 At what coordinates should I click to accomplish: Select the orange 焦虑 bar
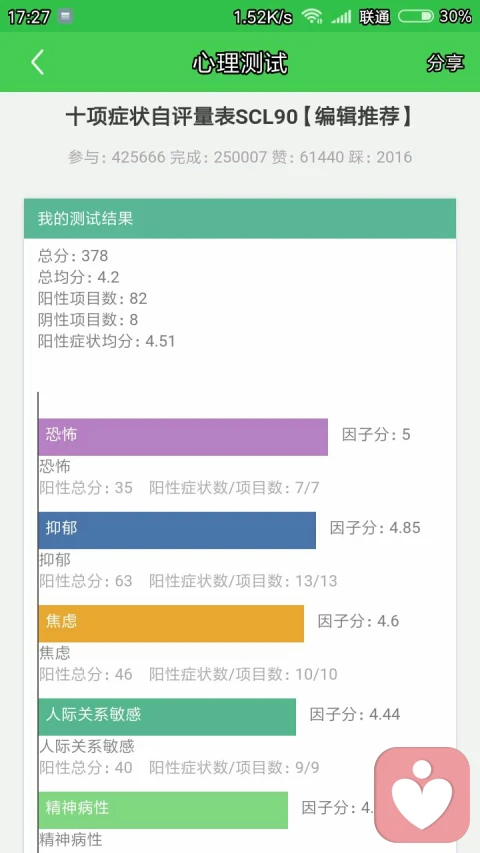(x=171, y=623)
